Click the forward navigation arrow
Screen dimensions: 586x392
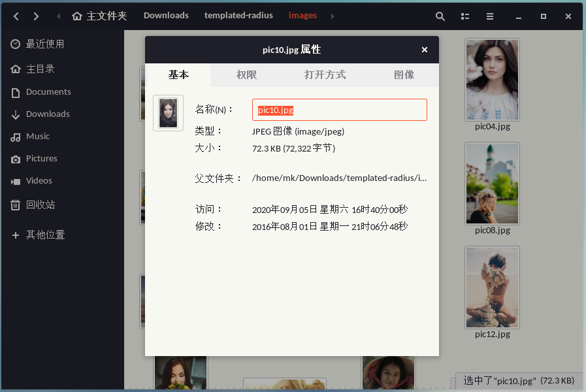[36, 16]
